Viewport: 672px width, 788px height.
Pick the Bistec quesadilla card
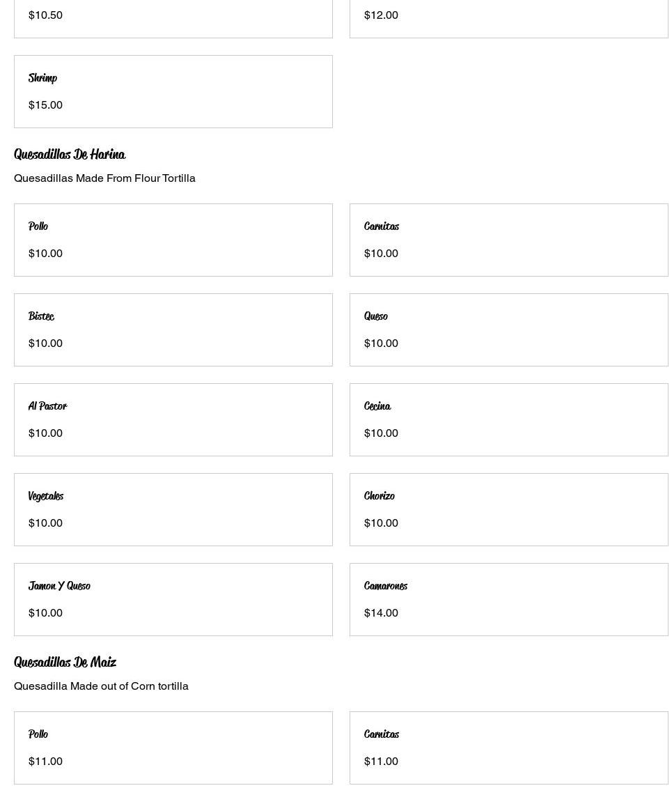pos(173,330)
